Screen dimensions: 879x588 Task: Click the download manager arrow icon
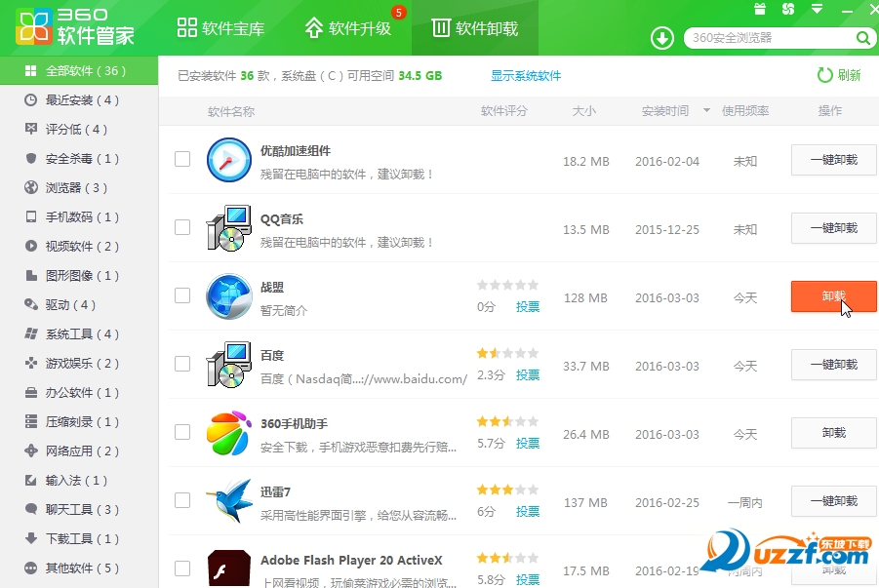(x=662, y=38)
